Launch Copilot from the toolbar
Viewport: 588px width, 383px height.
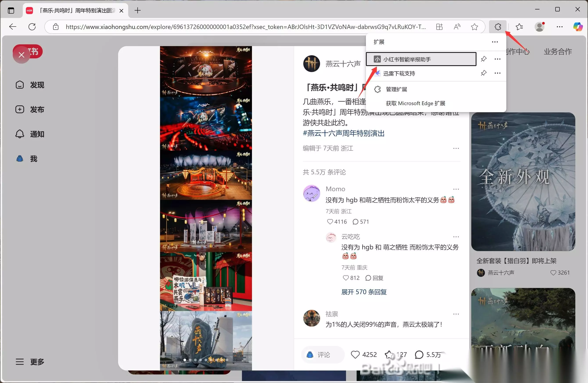point(578,27)
